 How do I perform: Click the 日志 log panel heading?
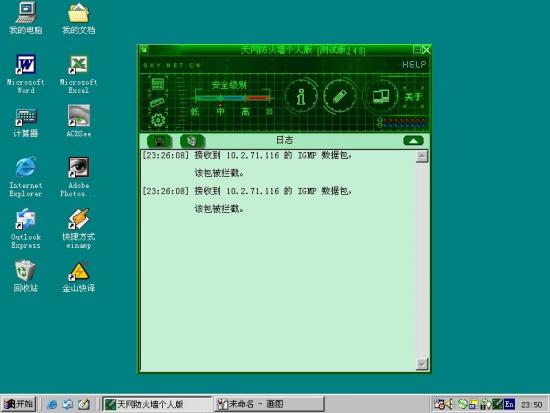(x=284, y=140)
